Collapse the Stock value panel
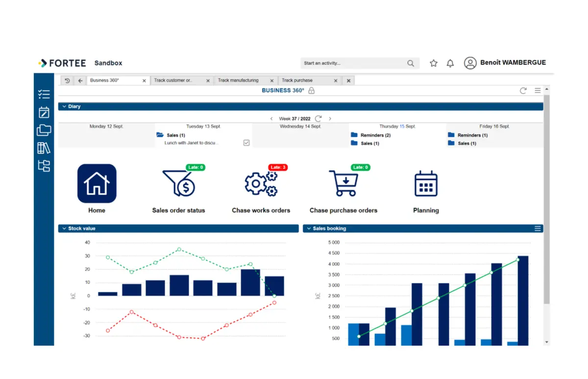This screenshot has width=588, height=379. coord(64,228)
